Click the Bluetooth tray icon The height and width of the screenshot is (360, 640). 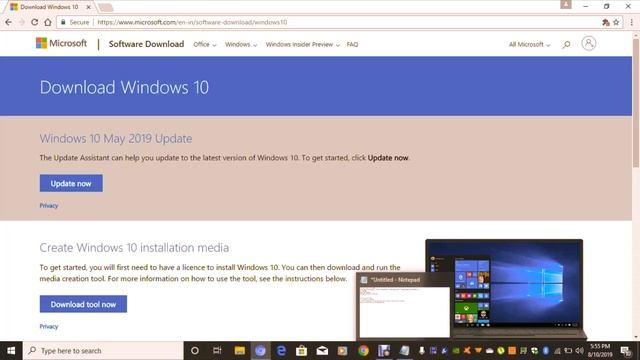point(546,351)
